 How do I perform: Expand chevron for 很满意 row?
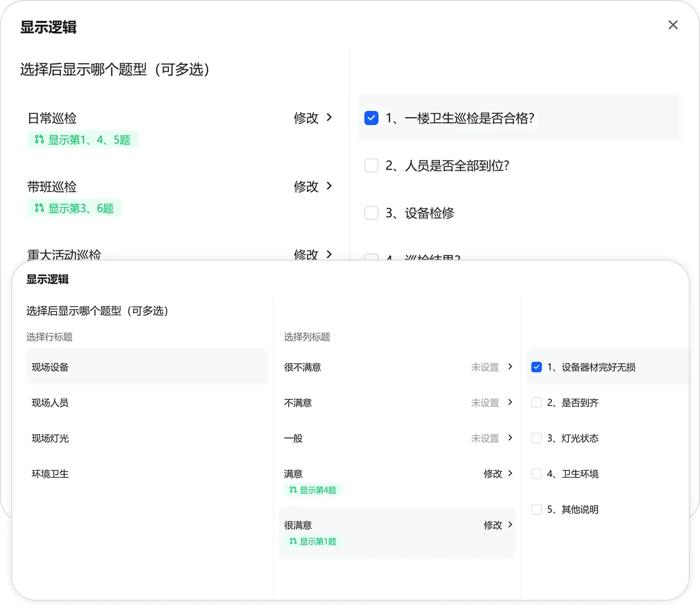point(510,525)
